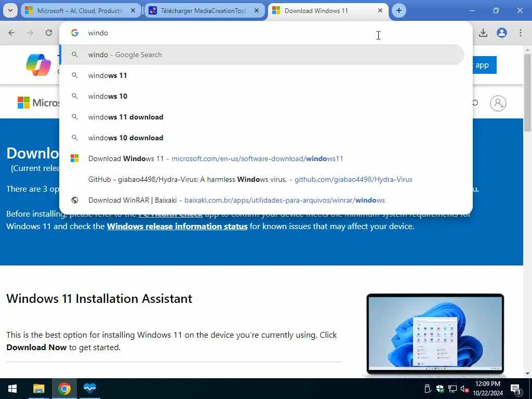Image resolution: width=532 pixels, height=399 pixels.
Task: Pick the 'windows 10' suggestion
Action: [x=262, y=96]
